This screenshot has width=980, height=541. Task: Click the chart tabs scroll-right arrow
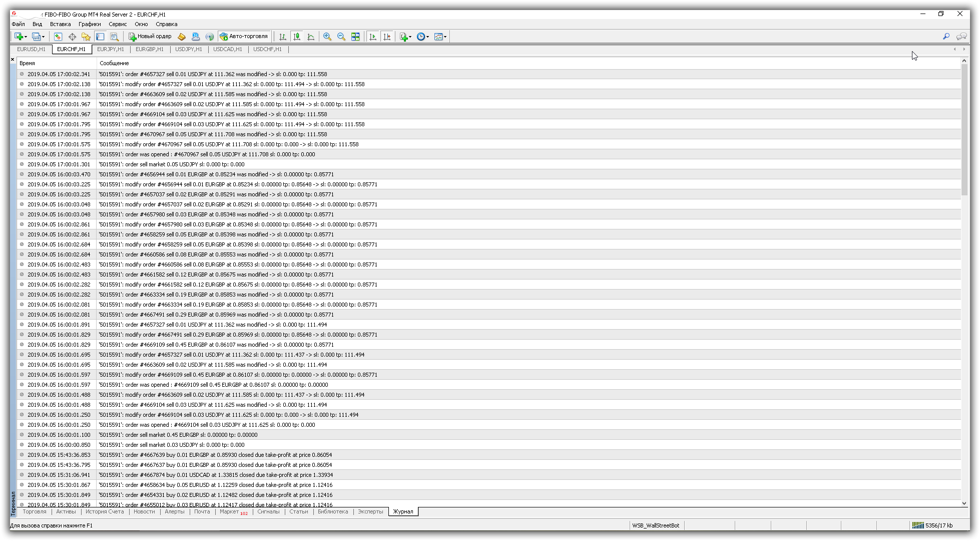(x=964, y=49)
